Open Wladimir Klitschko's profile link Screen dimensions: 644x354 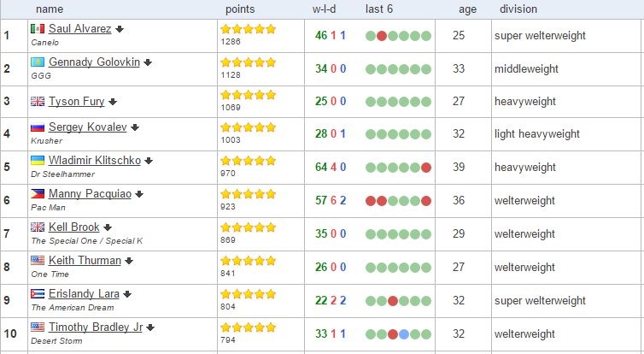click(95, 160)
